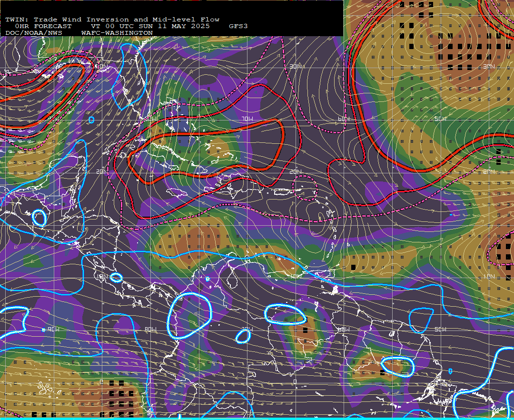Viewport: 514px width, 420px height.
Task: Click the '70W' longitude label north of Hispaniola
Action: click(247, 119)
